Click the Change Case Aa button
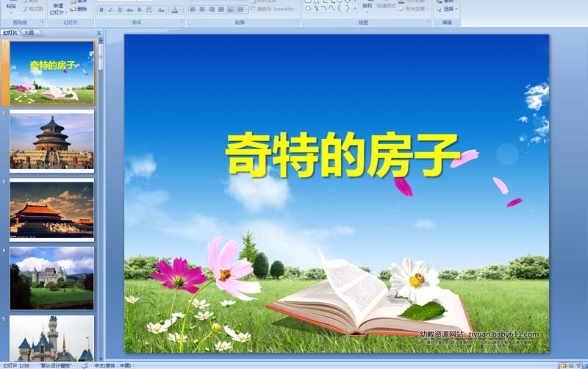Image resolution: width=588 pixels, height=369 pixels. (x=161, y=10)
